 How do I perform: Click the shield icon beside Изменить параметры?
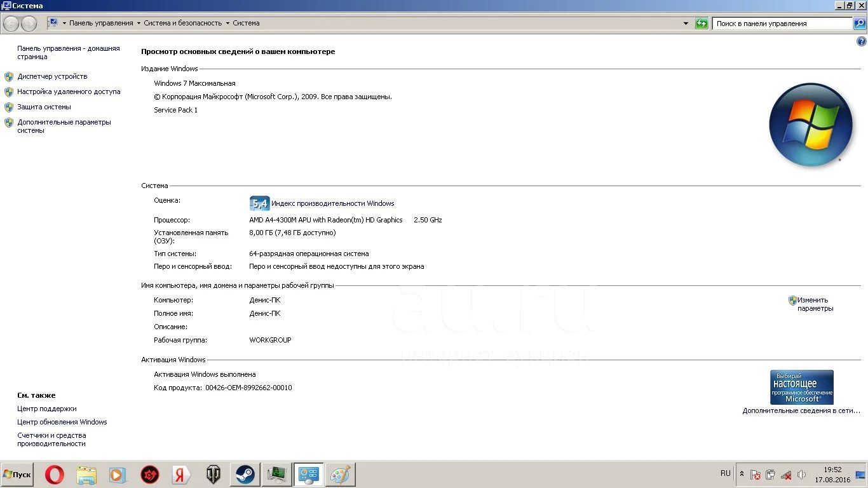[792, 300]
